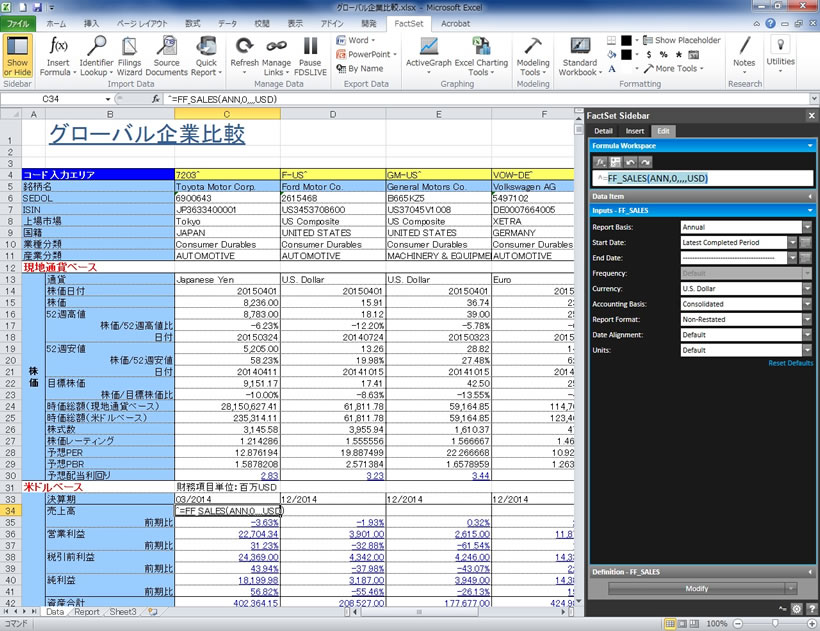Click the undo arrow in Formula Workspace
Screen dimensions: 820x631
click(x=630, y=162)
